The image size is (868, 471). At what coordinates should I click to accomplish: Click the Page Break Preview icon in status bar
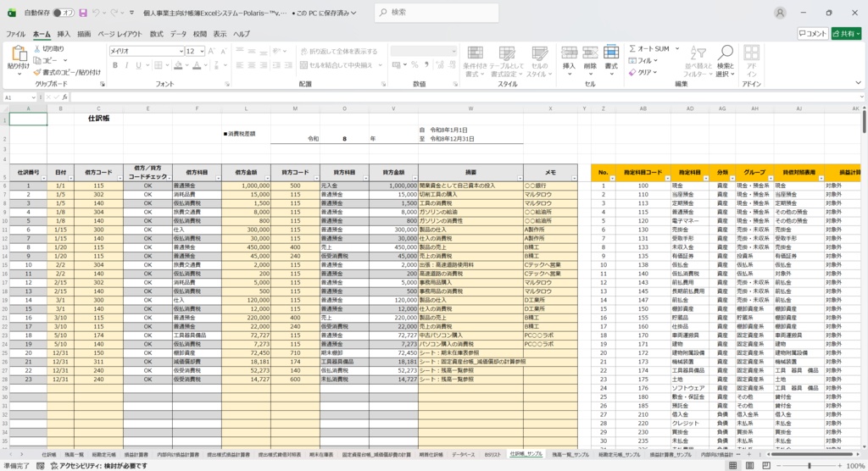pyautogui.click(x=766, y=466)
